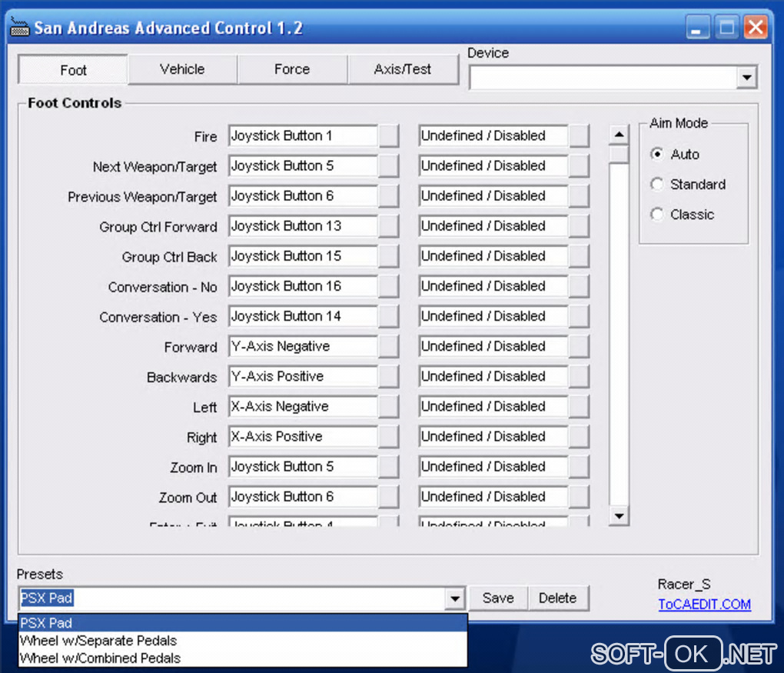Click the Forward primary assign button
784x673 pixels.
tap(388, 346)
